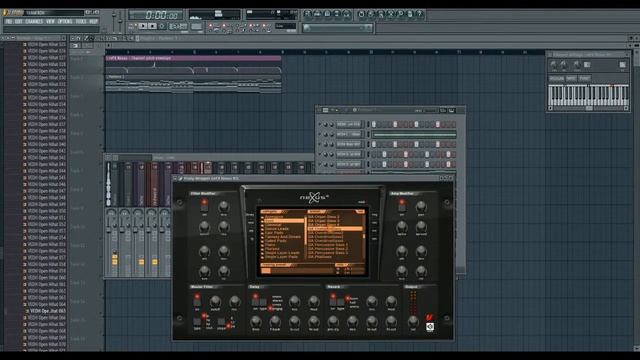This screenshot has width=640, height=360.
Task: Select highlighted 'BA Overdrive' preset in Nexus
Action: click(x=335, y=229)
